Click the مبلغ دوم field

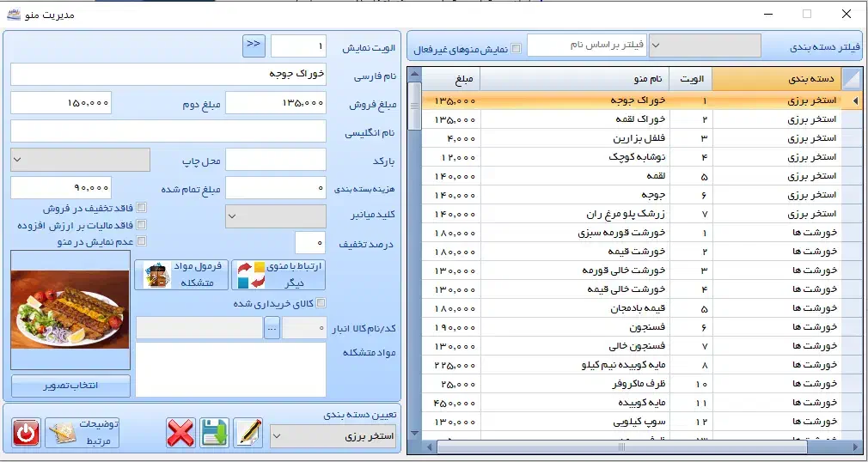(x=61, y=103)
